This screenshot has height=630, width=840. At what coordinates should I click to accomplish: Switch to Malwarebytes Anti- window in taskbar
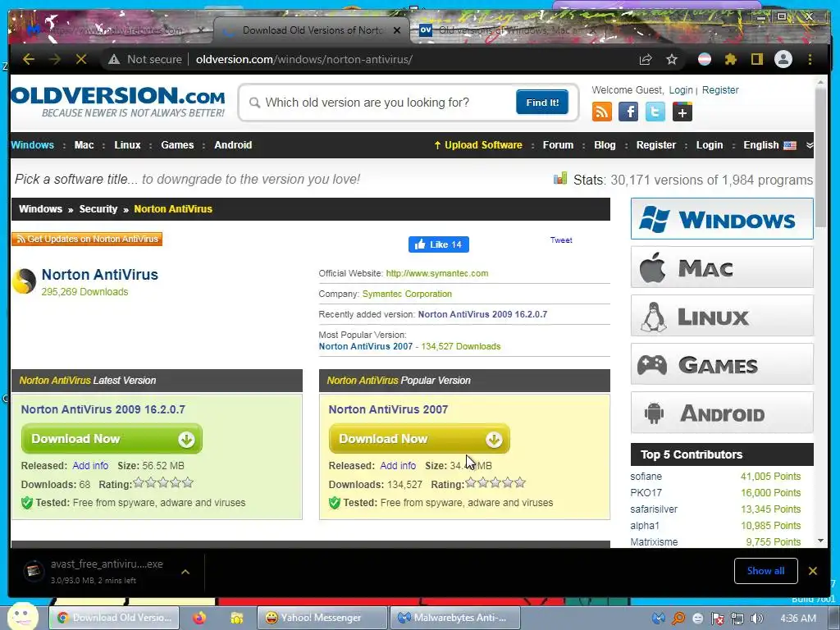(454, 618)
